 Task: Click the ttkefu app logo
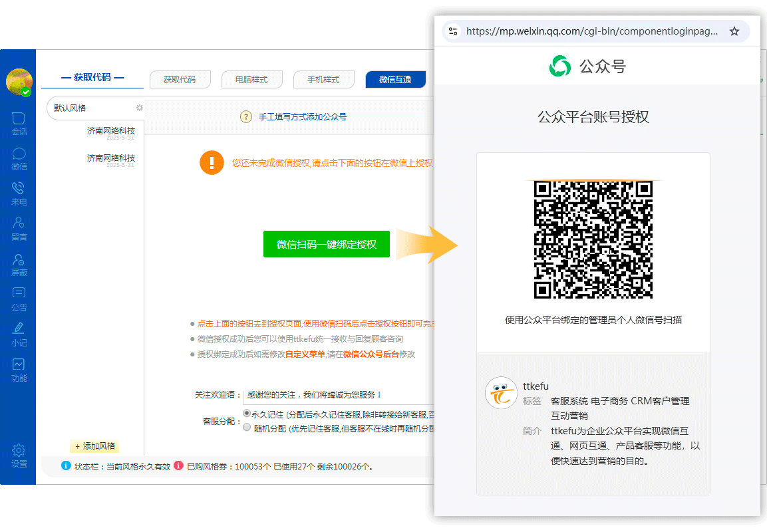click(x=501, y=393)
